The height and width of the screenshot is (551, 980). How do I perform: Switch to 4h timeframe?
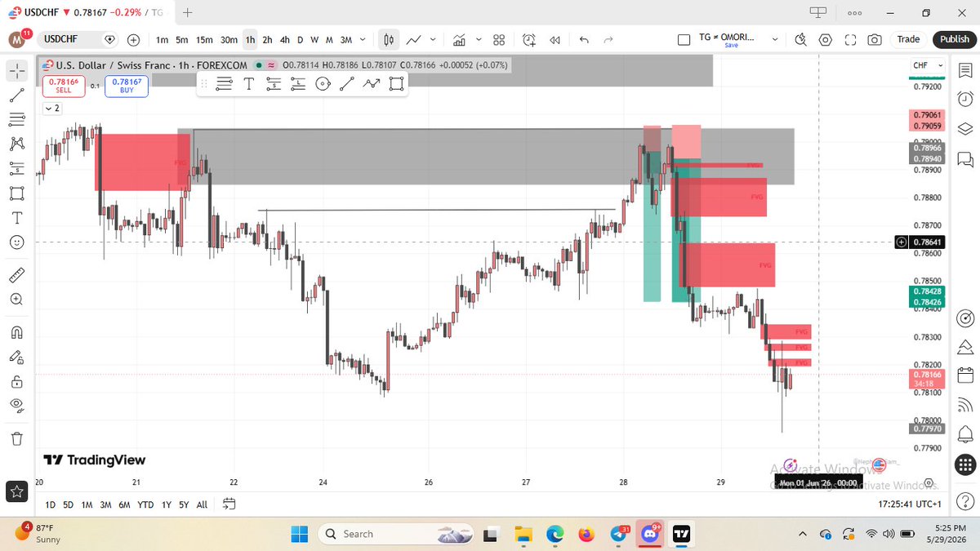click(284, 39)
